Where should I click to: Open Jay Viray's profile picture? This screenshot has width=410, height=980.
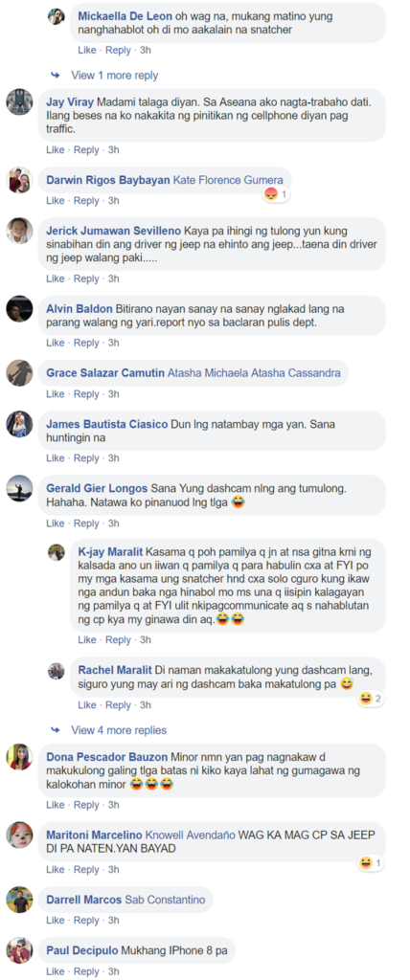click(x=19, y=101)
